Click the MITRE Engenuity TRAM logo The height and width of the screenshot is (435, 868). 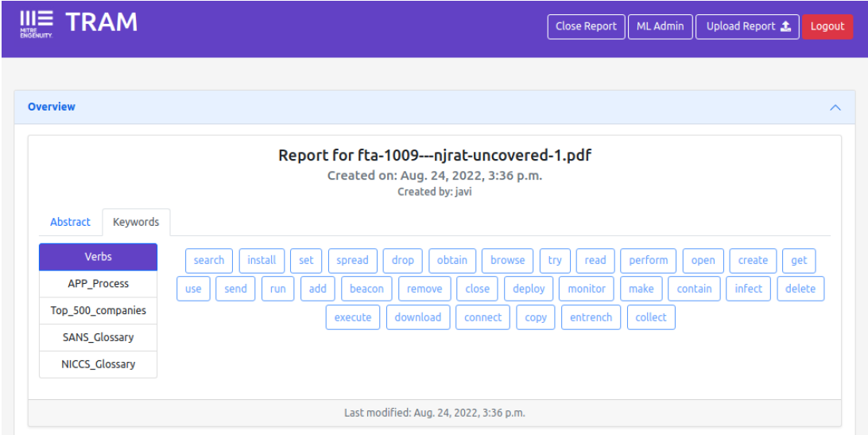click(78, 24)
